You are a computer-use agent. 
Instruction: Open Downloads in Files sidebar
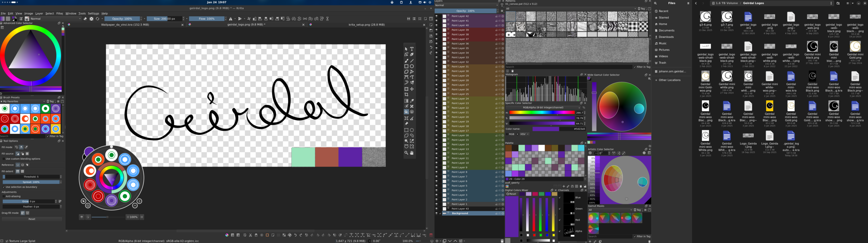pyautogui.click(x=666, y=37)
